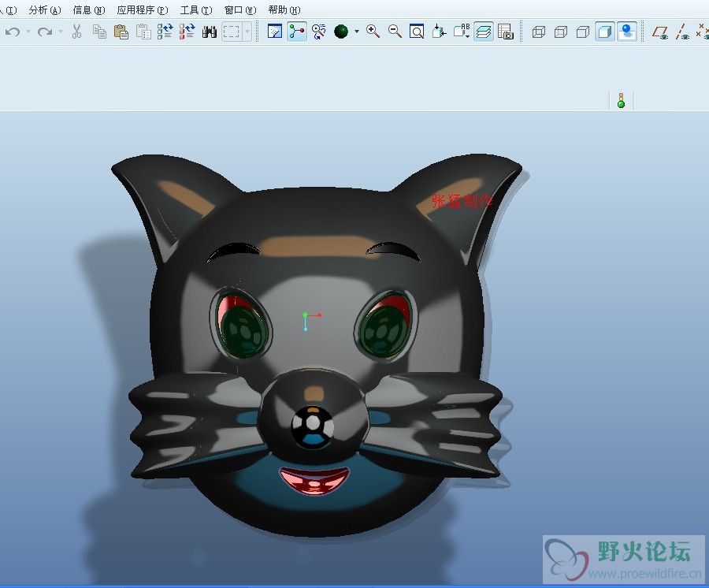Open the Redo history dropdown arrow
This screenshot has height=588, width=709.
pyautogui.click(x=60, y=32)
